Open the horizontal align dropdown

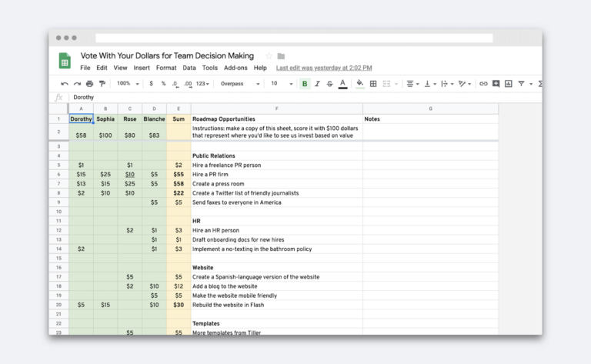412,84
